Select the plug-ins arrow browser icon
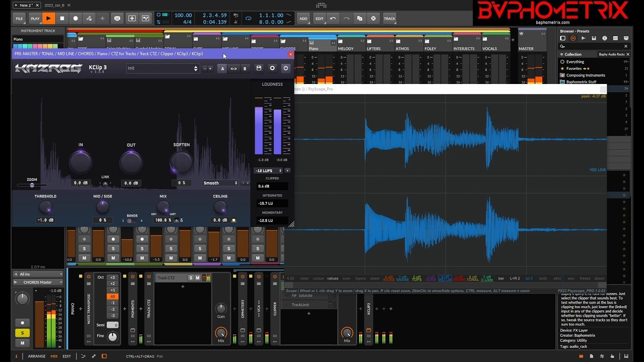Image resolution: width=644 pixels, height=362 pixels. tap(583, 38)
